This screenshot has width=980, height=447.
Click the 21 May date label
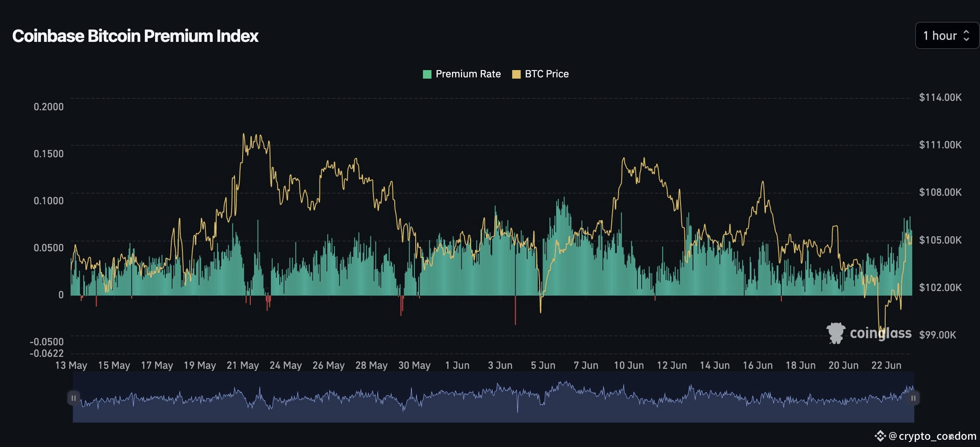pos(243,365)
